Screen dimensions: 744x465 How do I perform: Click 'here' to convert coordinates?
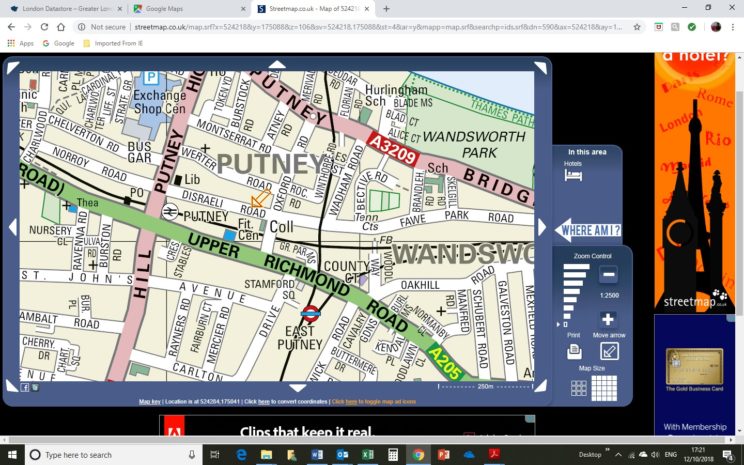[264, 402]
